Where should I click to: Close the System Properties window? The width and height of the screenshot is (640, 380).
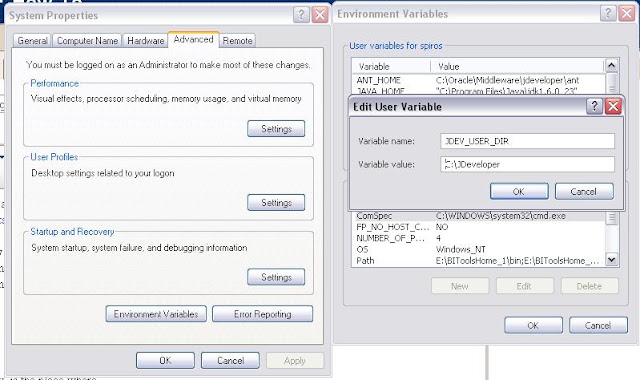click(320, 15)
